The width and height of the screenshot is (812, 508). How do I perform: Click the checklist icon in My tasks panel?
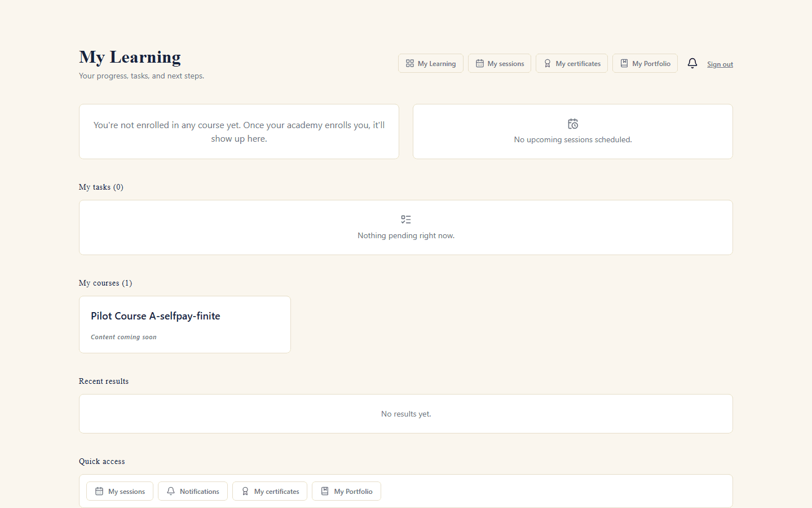tap(406, 220)
